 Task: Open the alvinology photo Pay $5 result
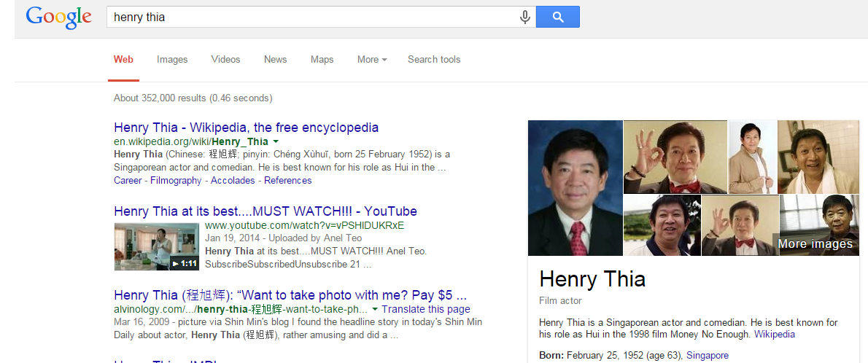coord(290,295)
